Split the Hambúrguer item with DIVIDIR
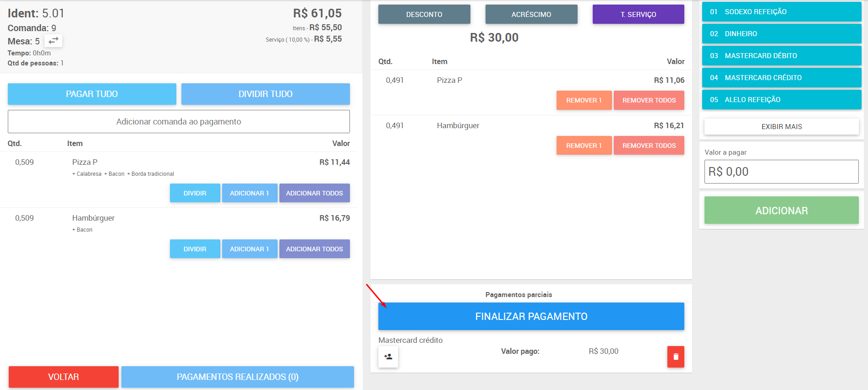This screenshot has height=390, width=868. [195, 249]
